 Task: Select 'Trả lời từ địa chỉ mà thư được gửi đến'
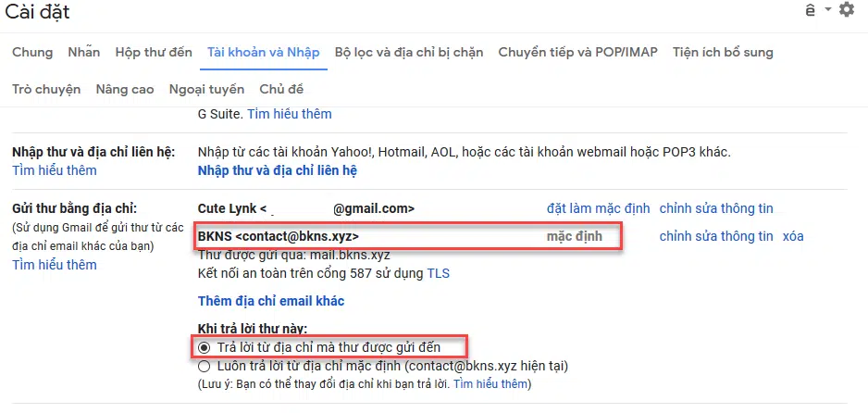(205, 347)
